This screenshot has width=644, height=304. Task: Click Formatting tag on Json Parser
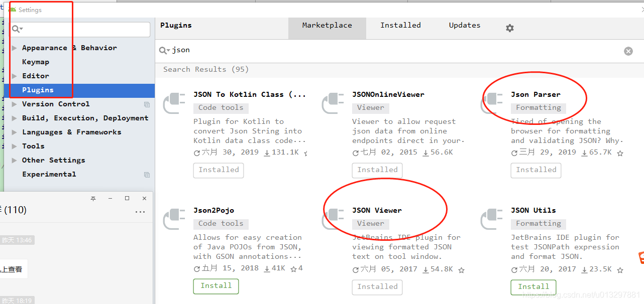[x=539, y=107]
